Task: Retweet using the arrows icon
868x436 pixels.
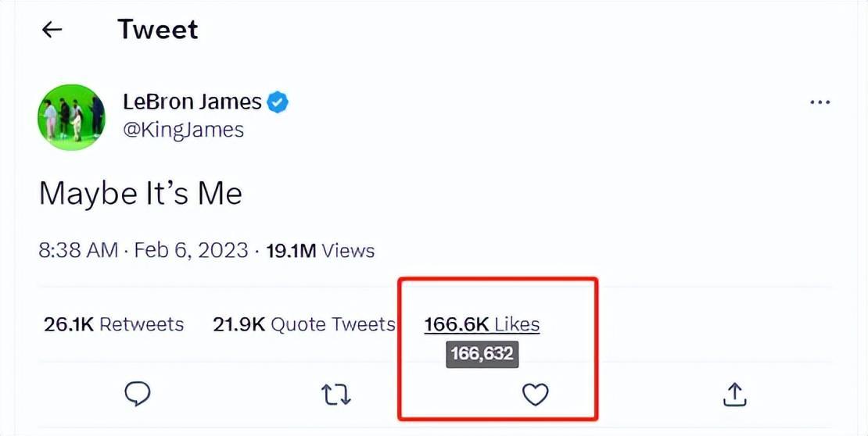Action: click(x=336, y=395)
